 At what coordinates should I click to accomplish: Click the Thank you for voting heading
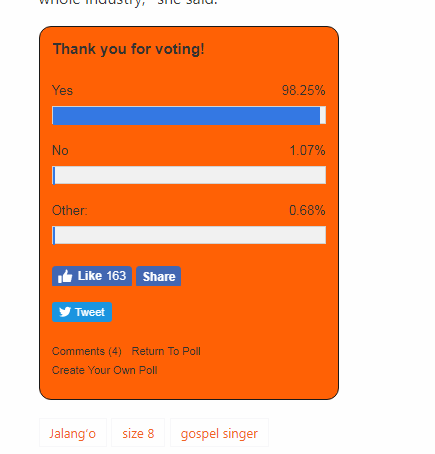(x=129, y=49)
